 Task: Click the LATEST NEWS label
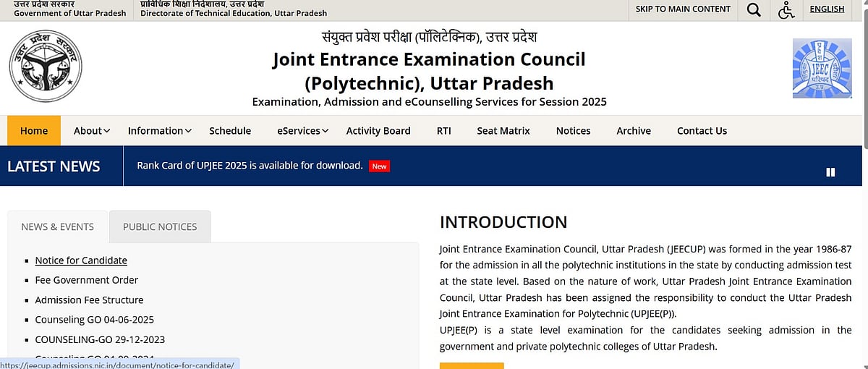(x=54, y=166)
